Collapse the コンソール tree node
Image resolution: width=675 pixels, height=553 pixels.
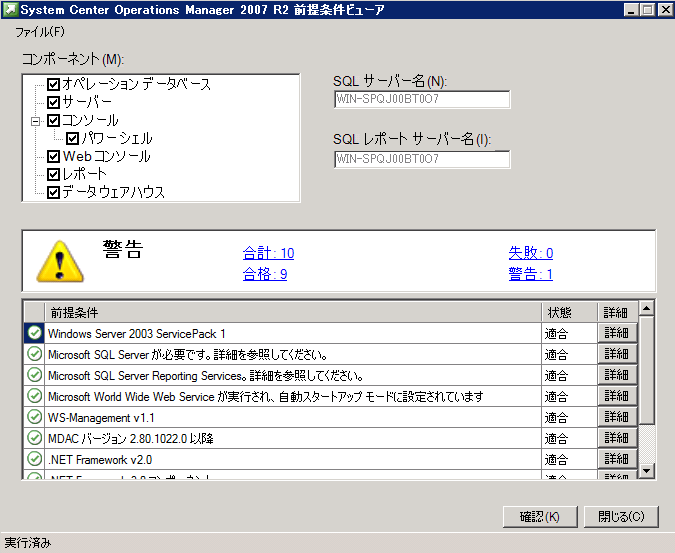point(35,121)
